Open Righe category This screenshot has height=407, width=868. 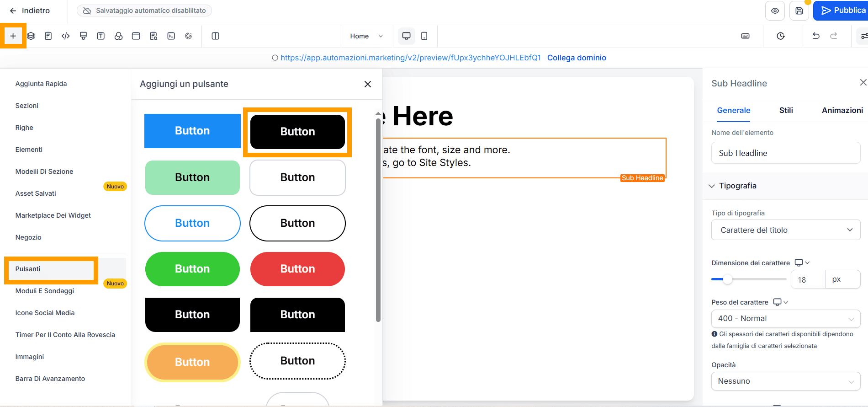(x=24, y=128)
